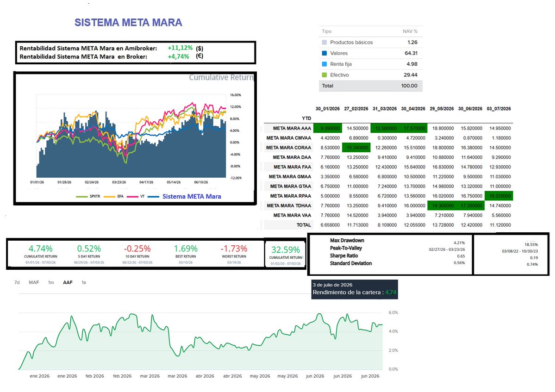This screenshot has height=392, width=555.
Task: Click the blue Valores color swatch
Action: coord(324,53)
